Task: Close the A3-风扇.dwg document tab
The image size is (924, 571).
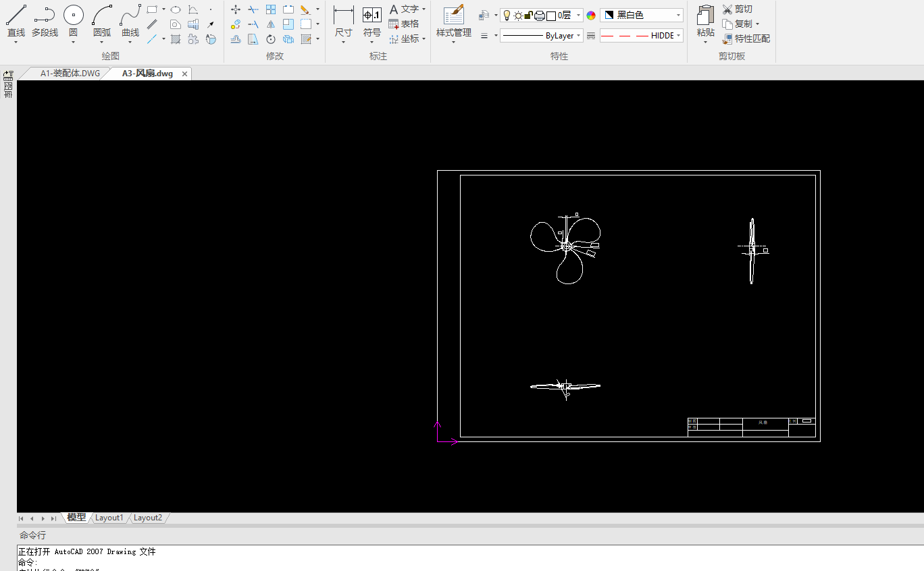Action: click(x=184, y=74)
